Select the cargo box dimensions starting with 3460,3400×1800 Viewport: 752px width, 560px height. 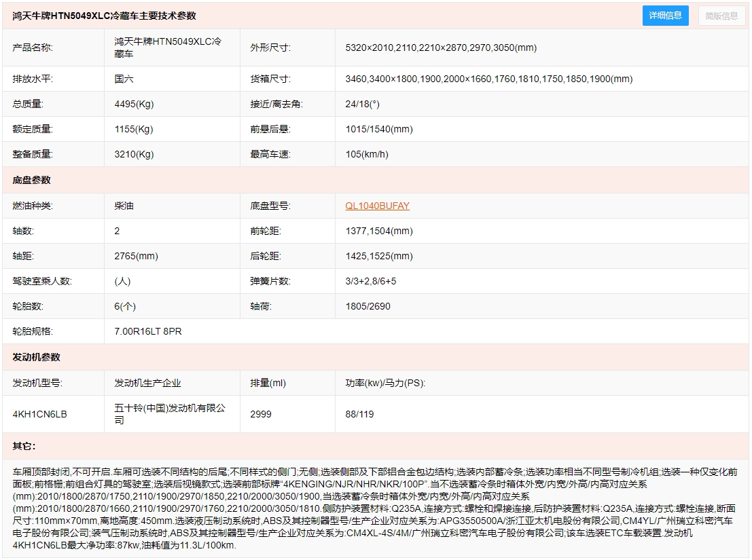[488, 79]
